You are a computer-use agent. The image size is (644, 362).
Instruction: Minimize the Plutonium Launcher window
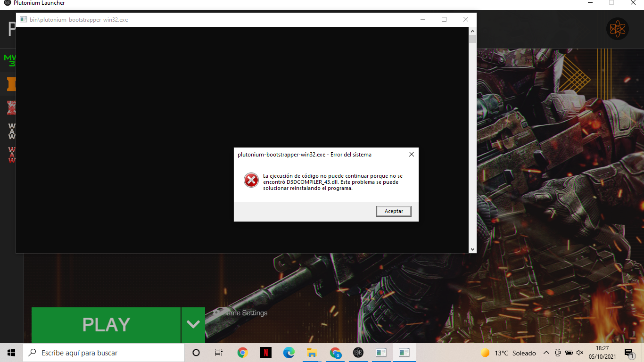[x=590, y=3]
